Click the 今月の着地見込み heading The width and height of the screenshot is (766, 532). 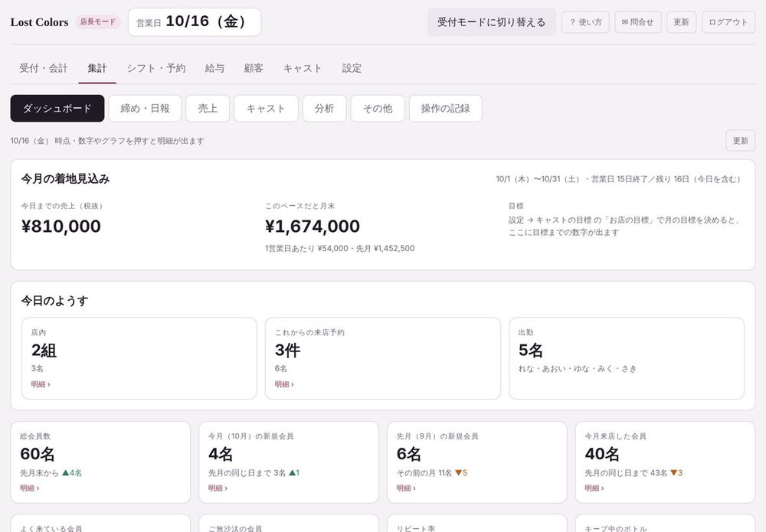[65, 179]
